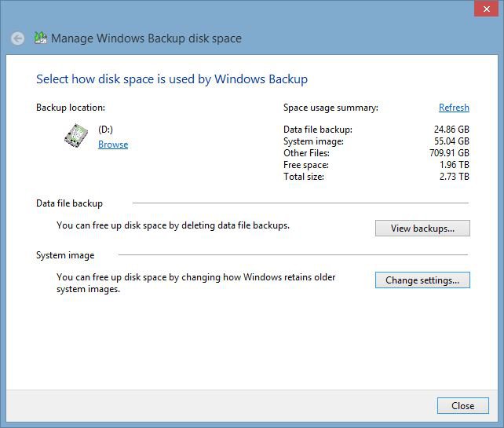The image size is (504, 428).
Task: Click Change settings for system image
Action: tap(422, 280)
